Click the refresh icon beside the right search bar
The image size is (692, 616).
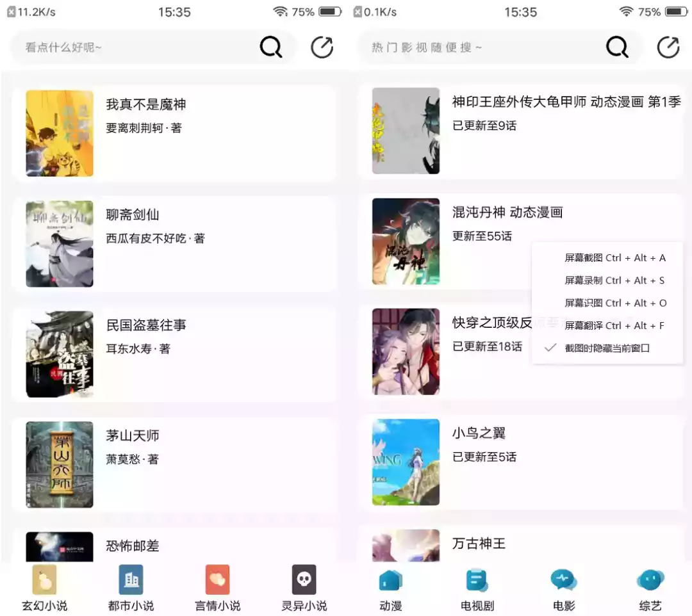[668, 47]
